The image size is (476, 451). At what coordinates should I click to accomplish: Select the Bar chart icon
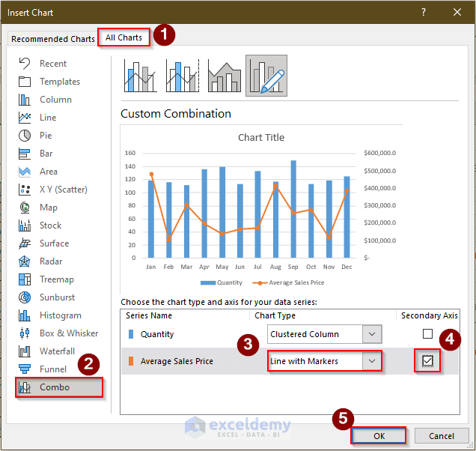coord(25,154)
